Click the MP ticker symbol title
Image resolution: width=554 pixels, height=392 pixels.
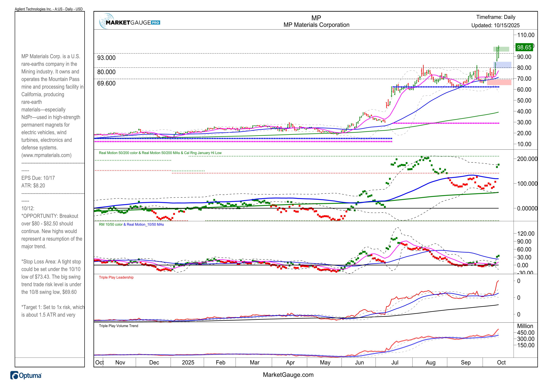[316, 18]
